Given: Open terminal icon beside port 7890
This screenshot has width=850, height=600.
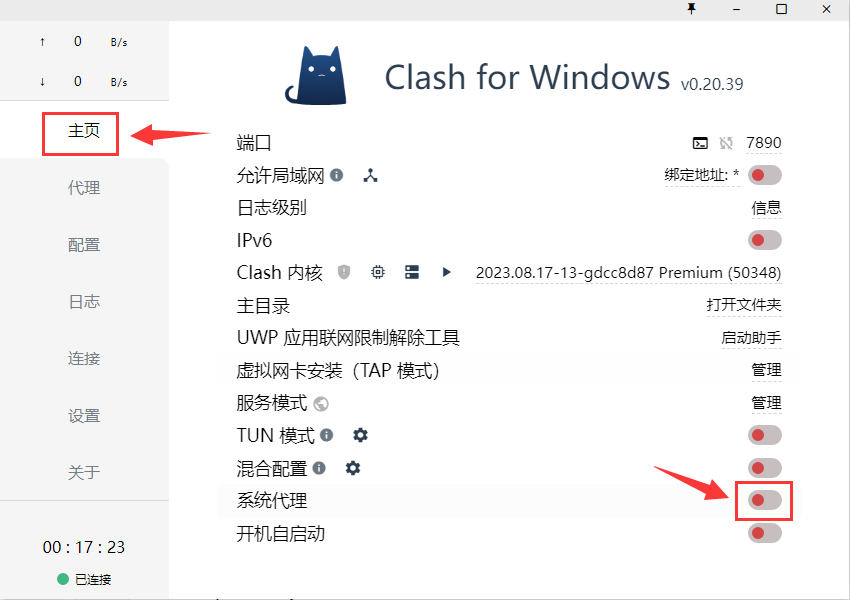Looking at the screenshot, I should (700, 143).
